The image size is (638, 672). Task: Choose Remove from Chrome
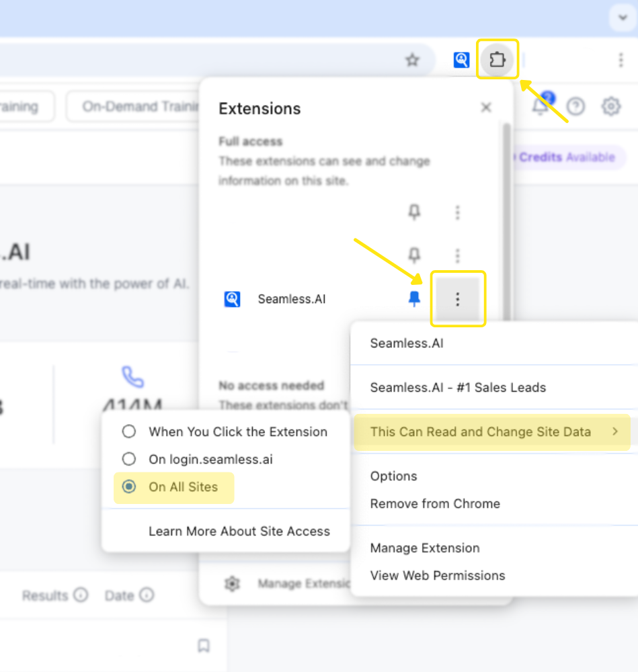[x=434, y=503]
